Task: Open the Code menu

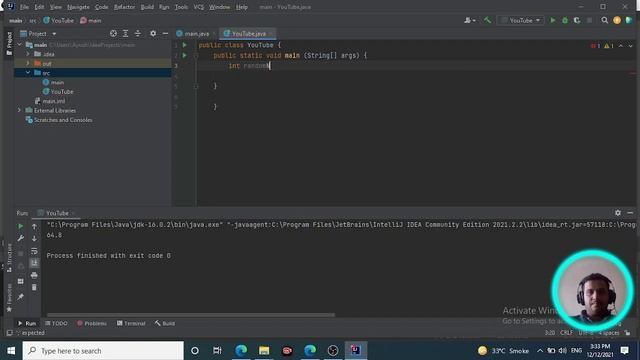Action: (x=102, y=7)
